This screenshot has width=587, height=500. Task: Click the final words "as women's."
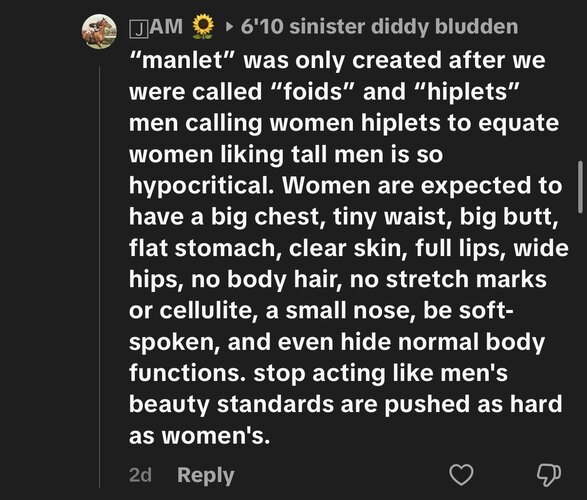point(200,436)
